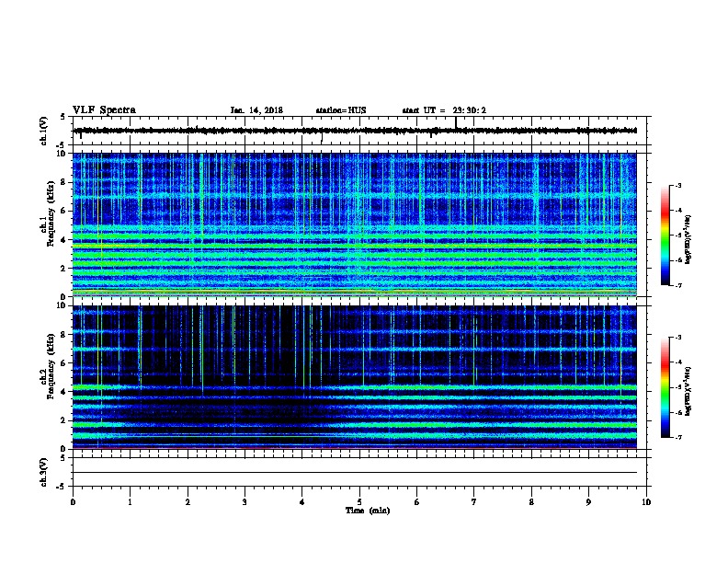The height and width of the screenshot is (563, 728).
Task: Click time axis tick label "7"
Action: pos(474,502)
